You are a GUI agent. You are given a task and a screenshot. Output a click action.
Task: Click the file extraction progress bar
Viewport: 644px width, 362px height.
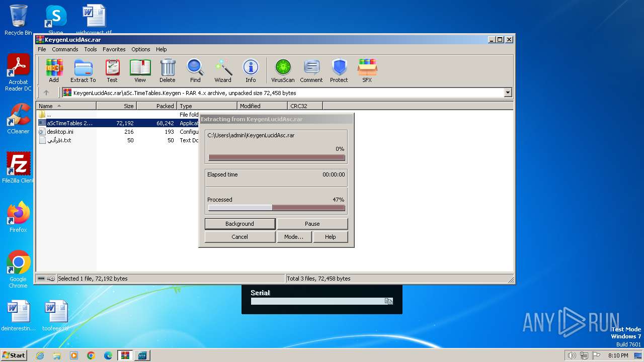(276, 157)
